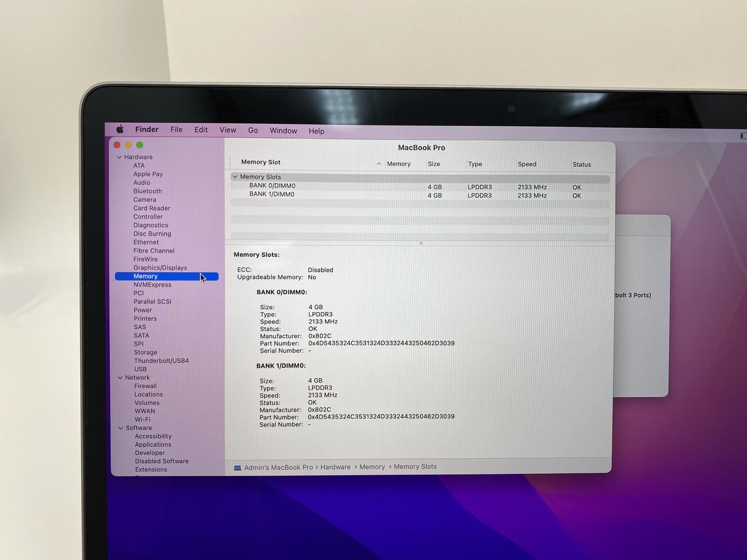Open the Window menu

[283, 131]
